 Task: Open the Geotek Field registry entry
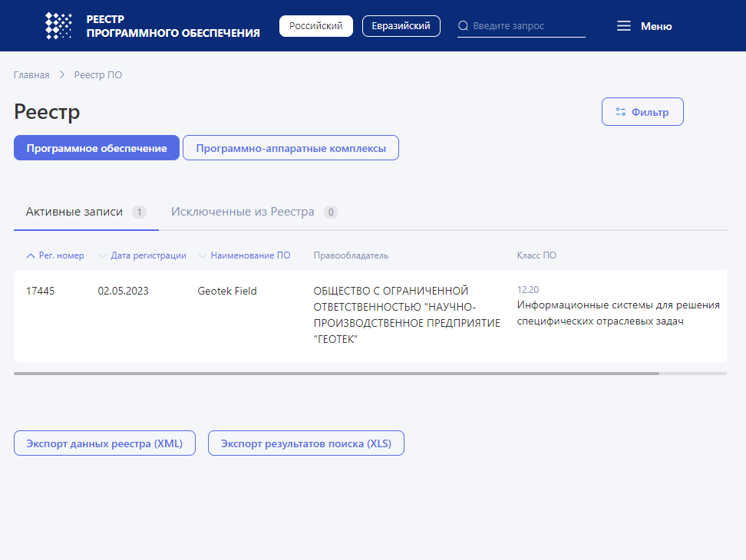pos(227,291)
